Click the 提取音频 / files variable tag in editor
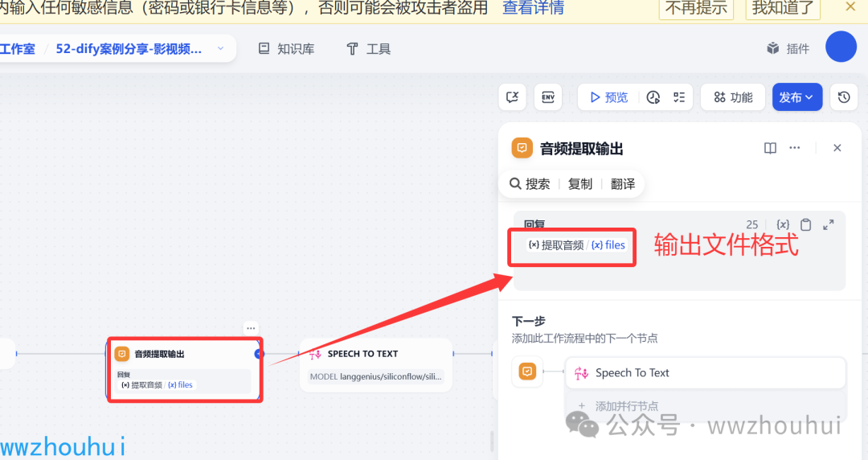Image resolution: width=868 pixels, height=460 pixels. (576, 245)
